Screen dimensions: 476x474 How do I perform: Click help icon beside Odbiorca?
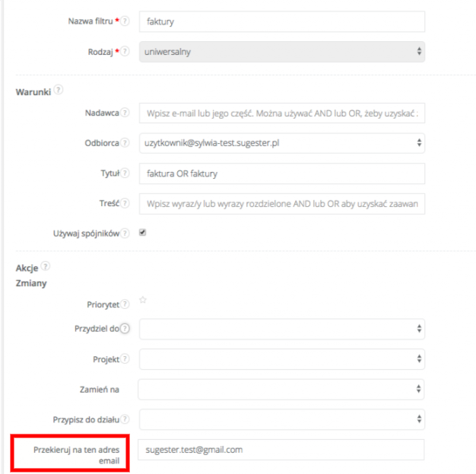[x=125, y=143]
